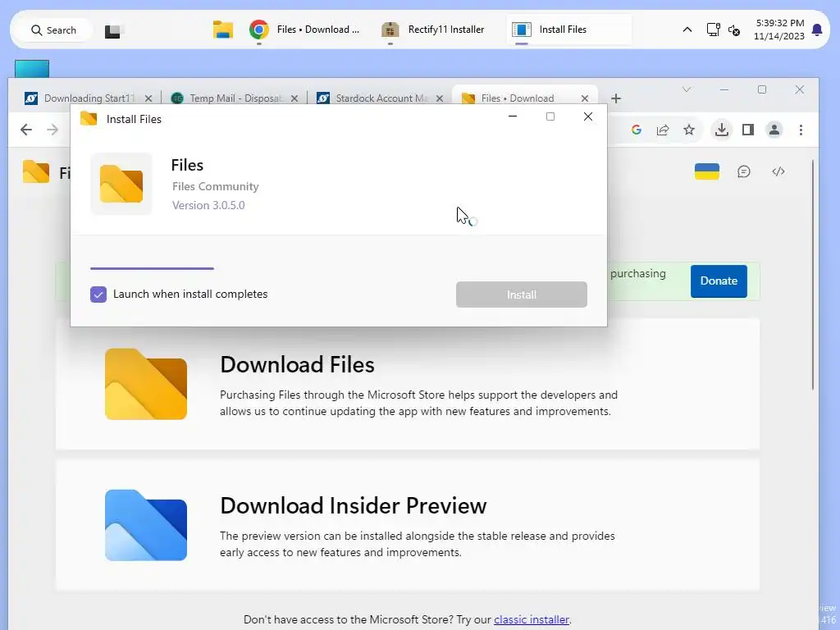The height and width of the screenshot is (630, 840).
Task: Minimize the Install Files dialog
Action: tap(513, 116)
